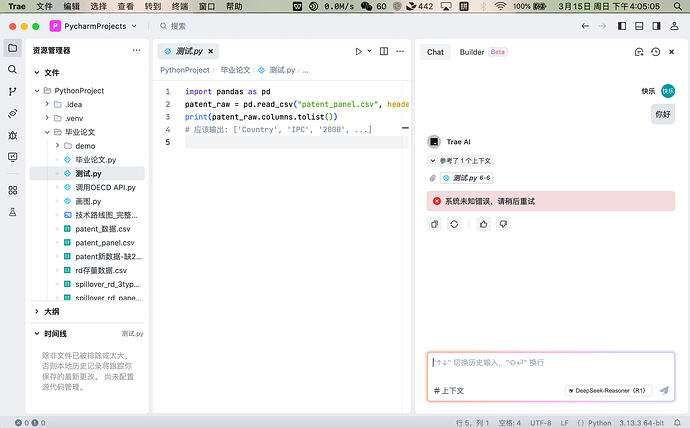Close the 测试.py editor tab
Image resolution: width=690 pixels, height=428 pixels.
(211, 51)
